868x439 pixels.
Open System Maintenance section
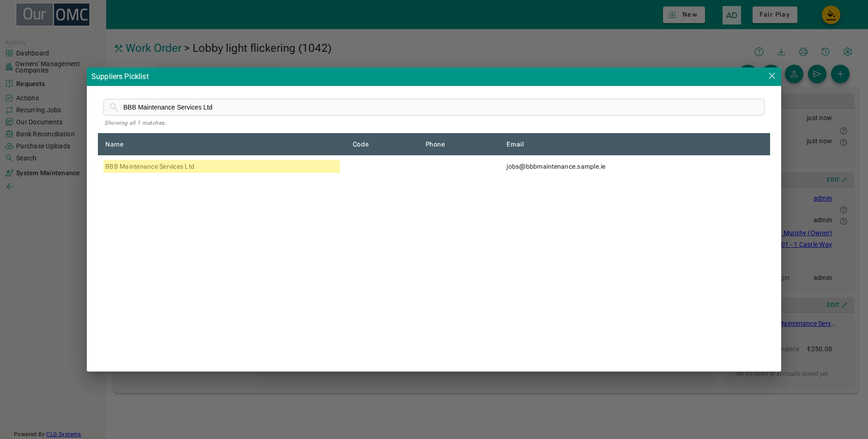coord(48,173)
